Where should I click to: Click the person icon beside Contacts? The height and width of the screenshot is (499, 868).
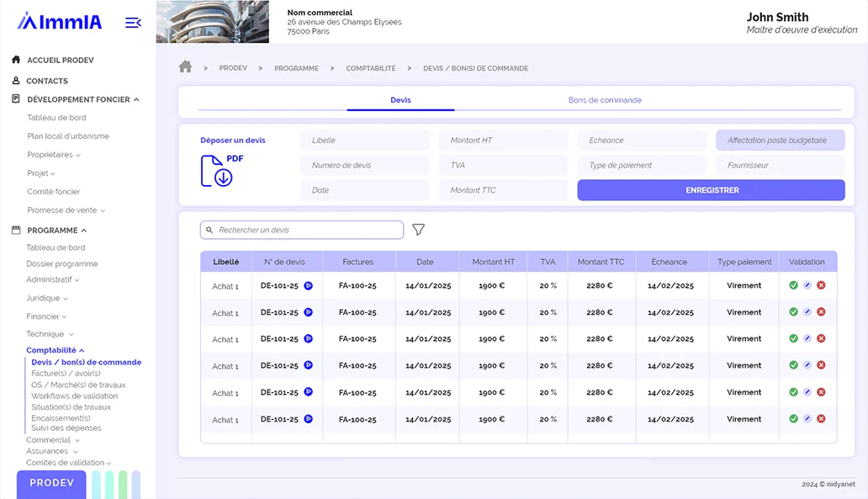(16, 80)
